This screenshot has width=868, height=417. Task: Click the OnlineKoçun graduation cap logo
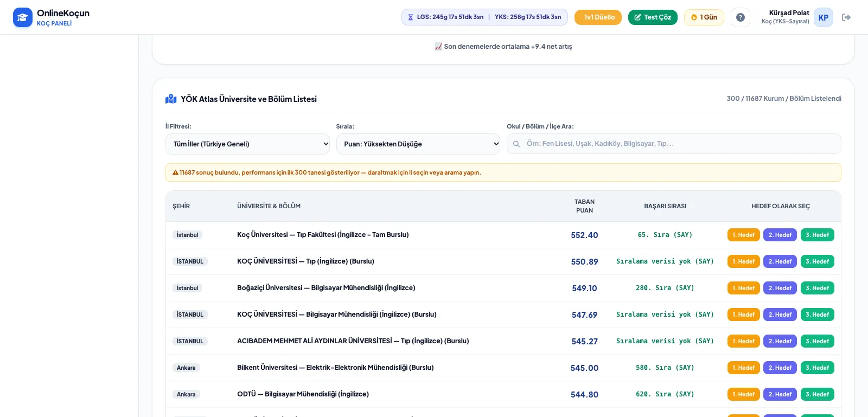pyautogui.click(x=23, y=17)
